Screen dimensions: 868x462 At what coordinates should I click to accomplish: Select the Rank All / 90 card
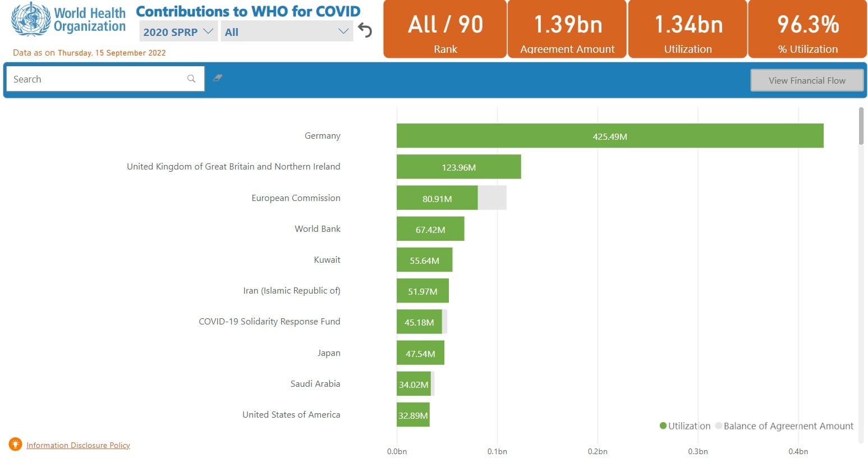445,29
